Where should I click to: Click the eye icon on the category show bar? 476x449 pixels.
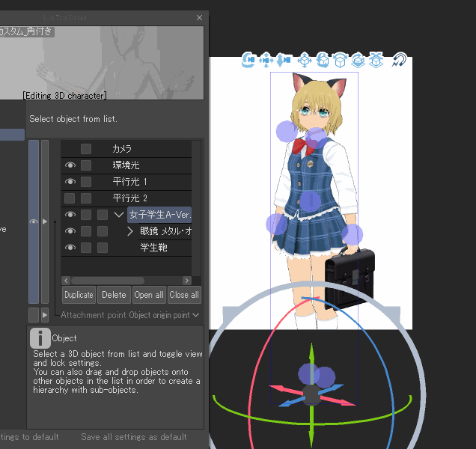(x=34, y=222)
